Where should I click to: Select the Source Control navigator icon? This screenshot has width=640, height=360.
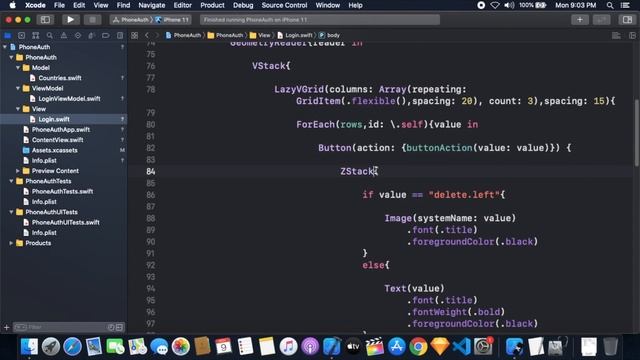22,36
